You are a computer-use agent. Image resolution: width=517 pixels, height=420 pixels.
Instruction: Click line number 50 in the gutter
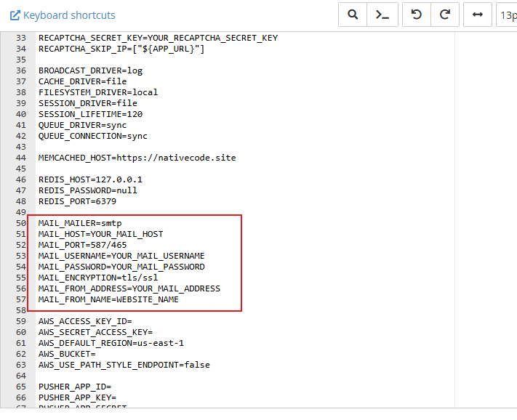20,223
